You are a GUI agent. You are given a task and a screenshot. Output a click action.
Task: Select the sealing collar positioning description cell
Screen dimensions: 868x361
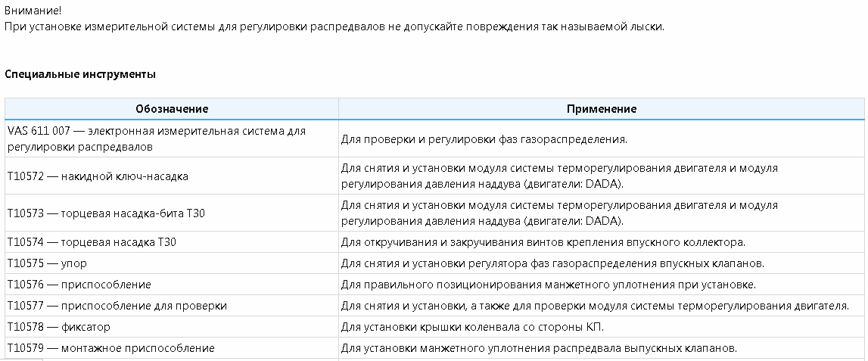[549, 285]
